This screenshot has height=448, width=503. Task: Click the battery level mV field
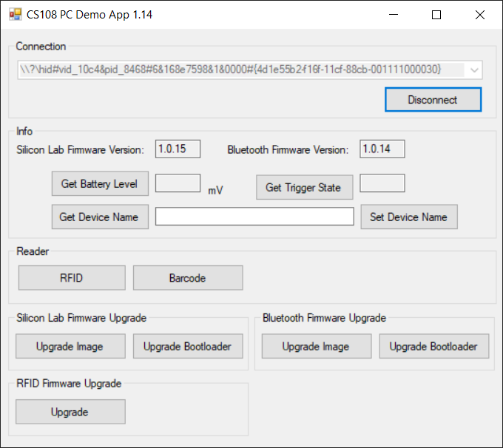(x=178, y=183)
